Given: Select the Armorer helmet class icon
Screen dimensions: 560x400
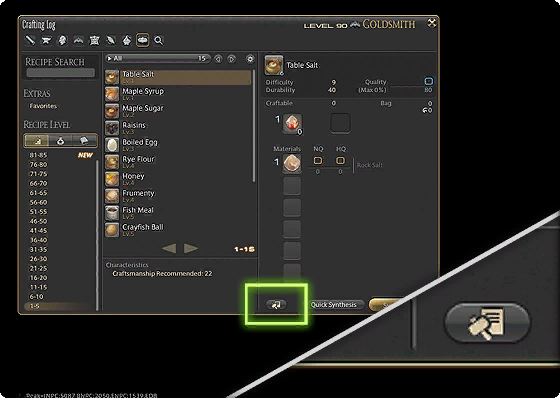Looking at the screenshot, I should pyautogui.click(x=62, y=40).
